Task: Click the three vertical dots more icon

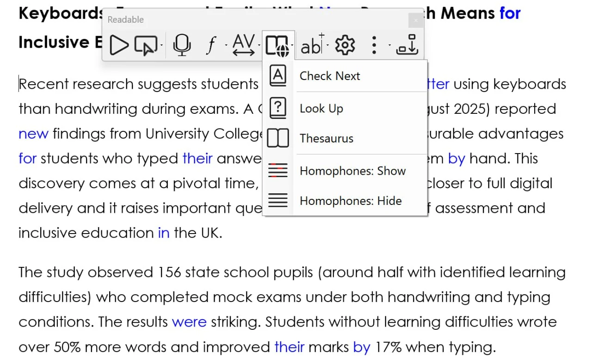Action: pos(374,45)
